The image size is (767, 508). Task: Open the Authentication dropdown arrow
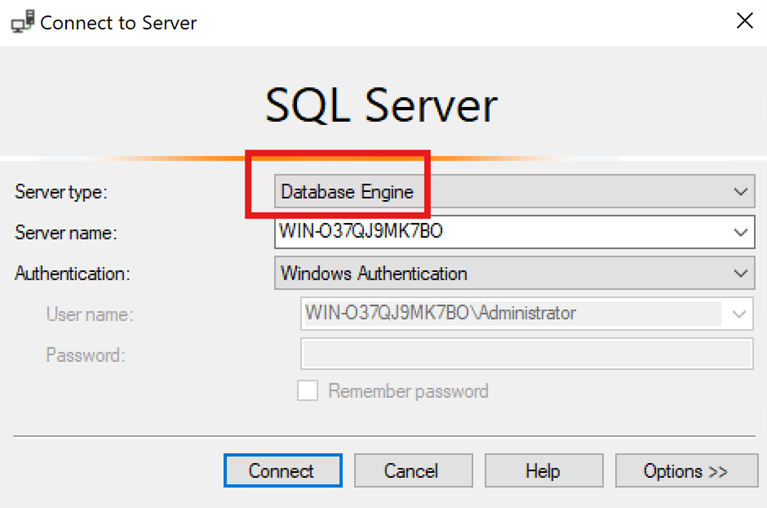(741, 273)
